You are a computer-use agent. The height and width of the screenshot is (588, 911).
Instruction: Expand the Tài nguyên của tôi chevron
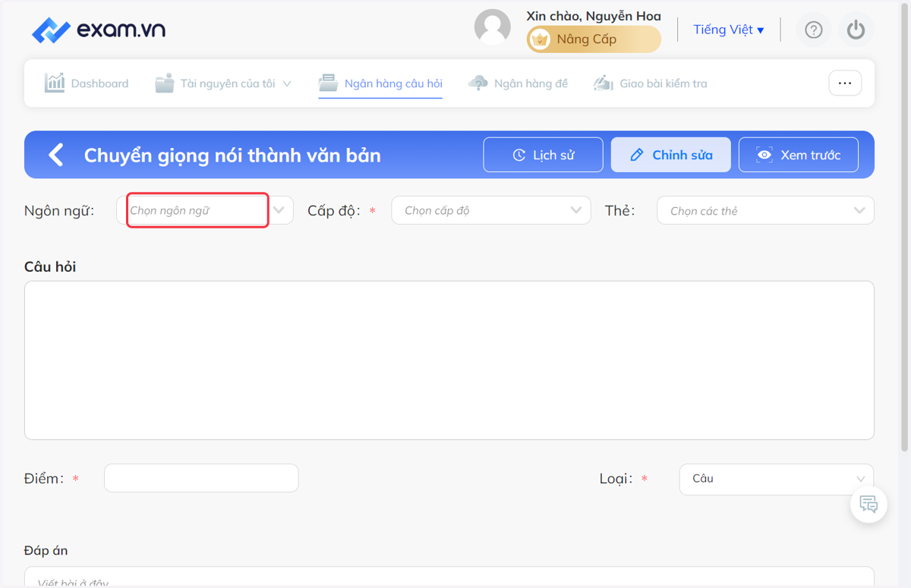click(287, 83)
